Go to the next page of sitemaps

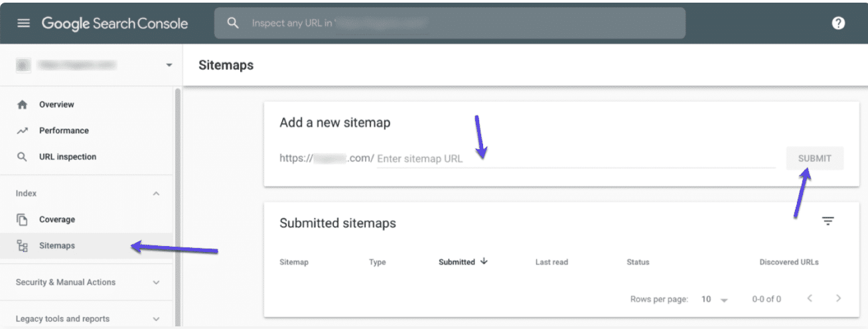(x=839, y=298)
